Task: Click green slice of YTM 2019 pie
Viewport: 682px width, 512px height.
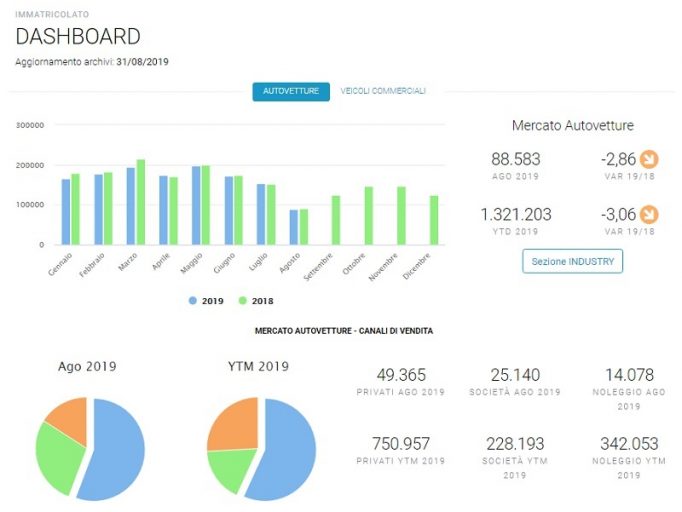Action: 231,468
